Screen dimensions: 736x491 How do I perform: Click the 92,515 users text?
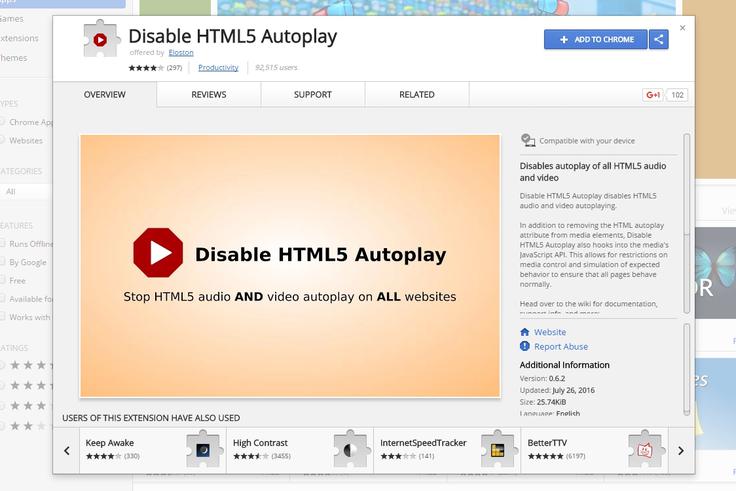tap(276, 68)
